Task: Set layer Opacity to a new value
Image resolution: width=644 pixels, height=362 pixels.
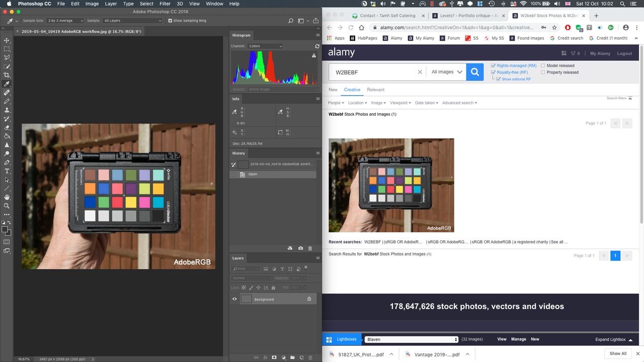Action: (296, 278)
